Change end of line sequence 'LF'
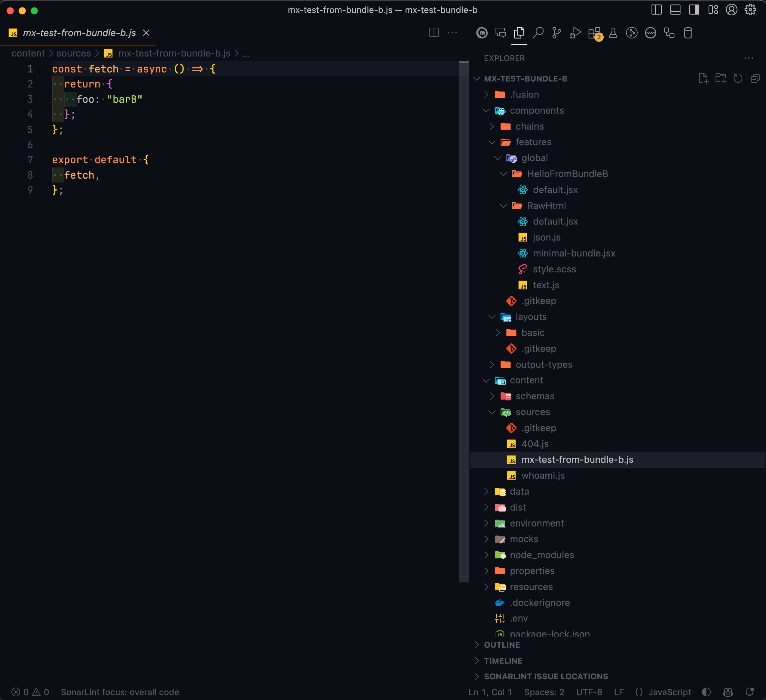The height and width of the screenshot is (700, 766). click(619, 692)
